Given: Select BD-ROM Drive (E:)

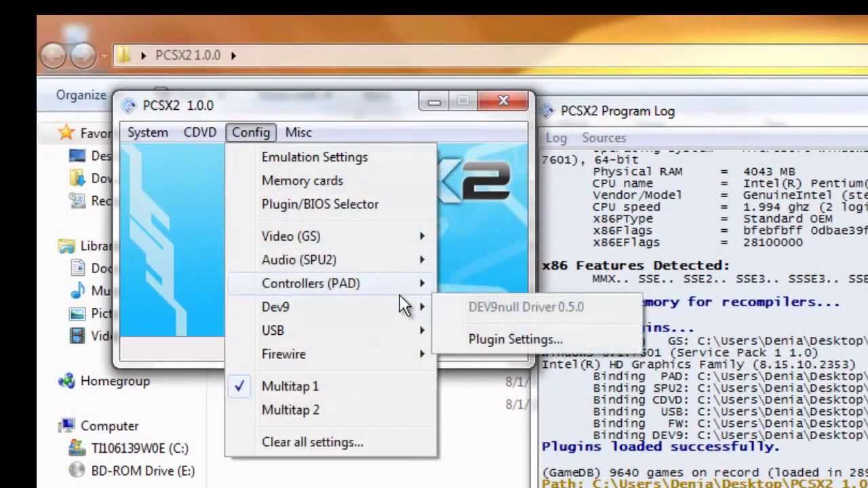Looking at the screenshot, I should point(143,470).
